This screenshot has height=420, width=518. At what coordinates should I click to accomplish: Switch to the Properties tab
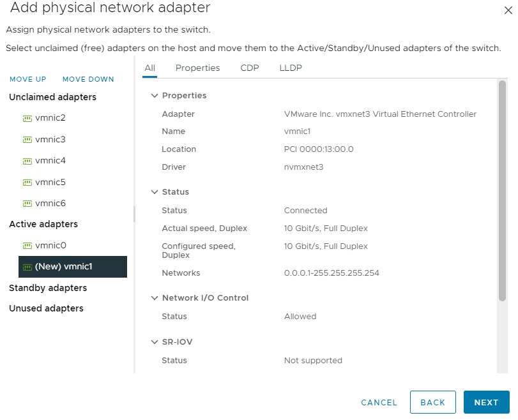coord(197,68)
